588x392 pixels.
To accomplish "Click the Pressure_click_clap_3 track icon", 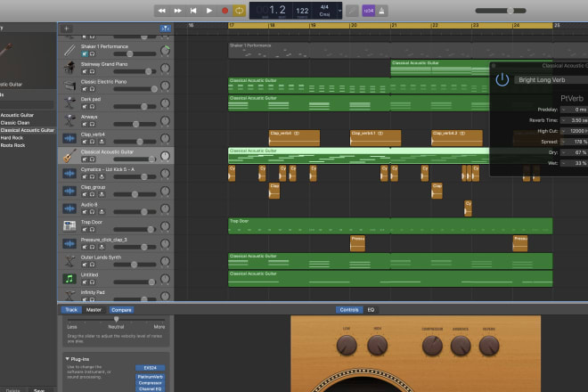I will coord(69,243).
